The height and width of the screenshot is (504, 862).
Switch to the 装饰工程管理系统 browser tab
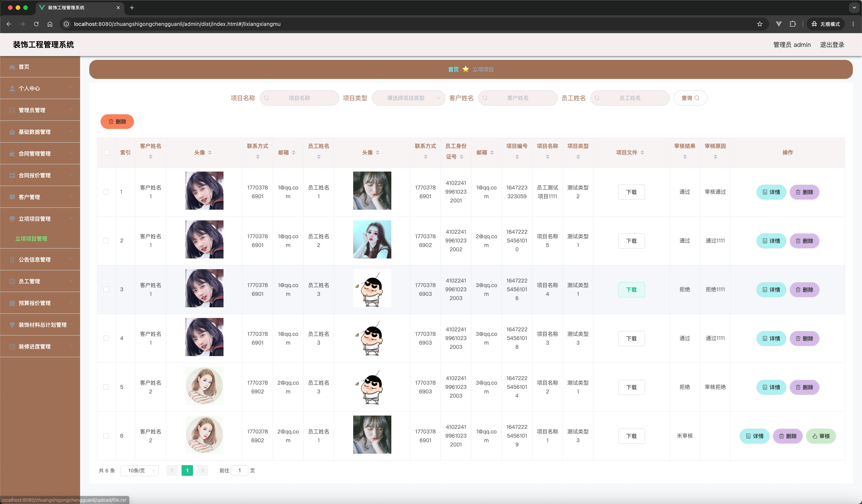point(80,8)
